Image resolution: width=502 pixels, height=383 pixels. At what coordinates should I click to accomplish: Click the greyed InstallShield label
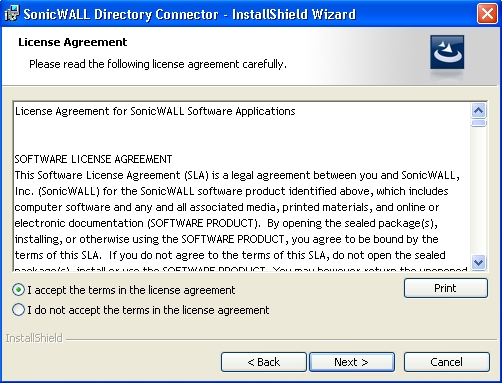point(34,338)
